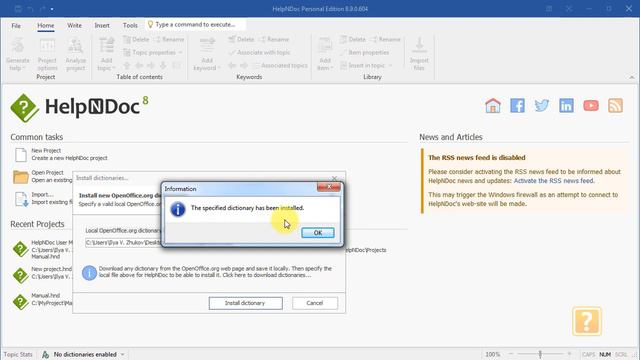The image size is (640, 360).
Task: Click the Add item library button
Action: (325, 54)
